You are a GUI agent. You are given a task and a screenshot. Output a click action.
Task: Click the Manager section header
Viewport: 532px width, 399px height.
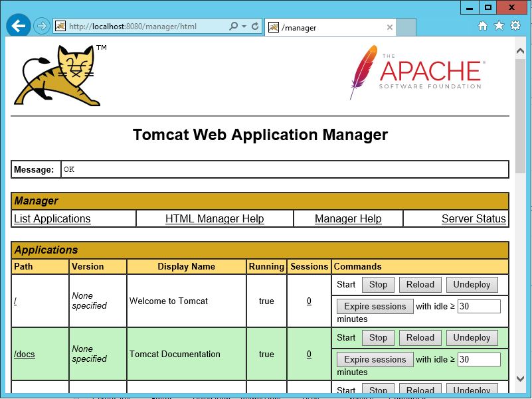(260, 201)
